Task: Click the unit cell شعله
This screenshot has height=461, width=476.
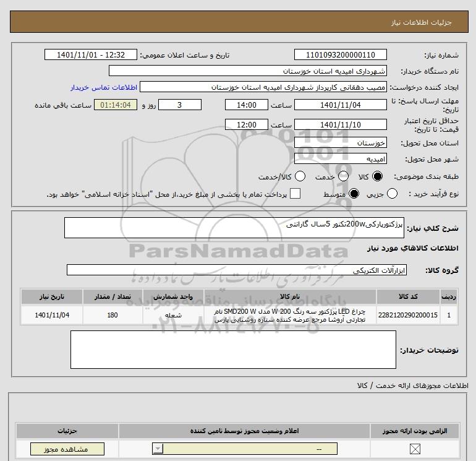Action: [173, 315]
